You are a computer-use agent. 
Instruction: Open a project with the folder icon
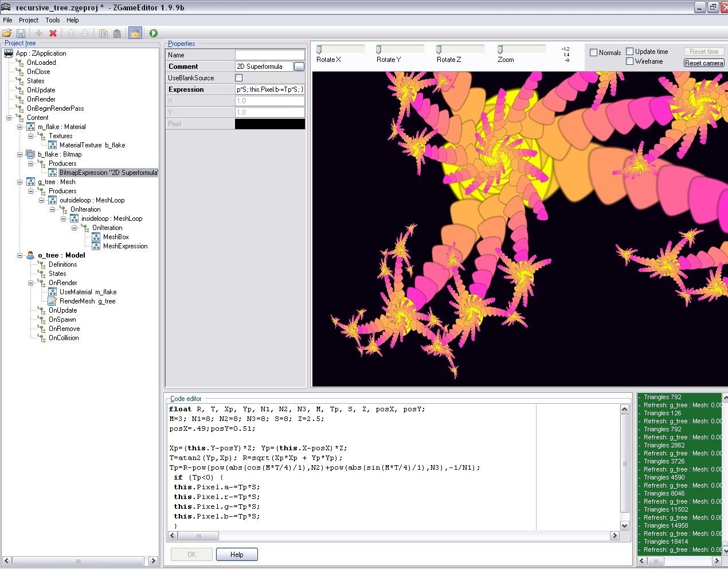7,33
